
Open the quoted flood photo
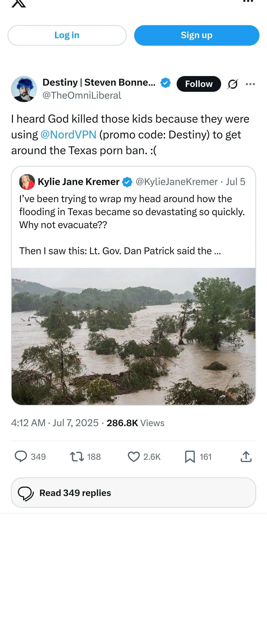click(133, 336)
